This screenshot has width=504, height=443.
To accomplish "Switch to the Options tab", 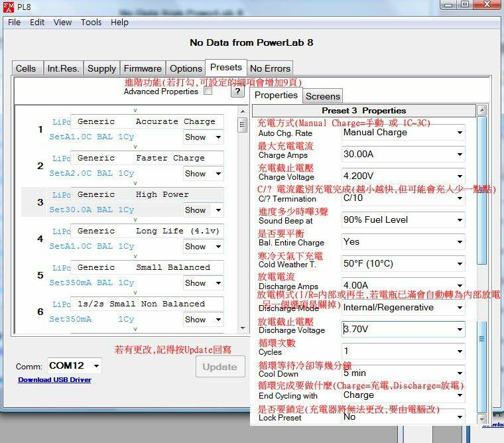I will tap(186, 68).
